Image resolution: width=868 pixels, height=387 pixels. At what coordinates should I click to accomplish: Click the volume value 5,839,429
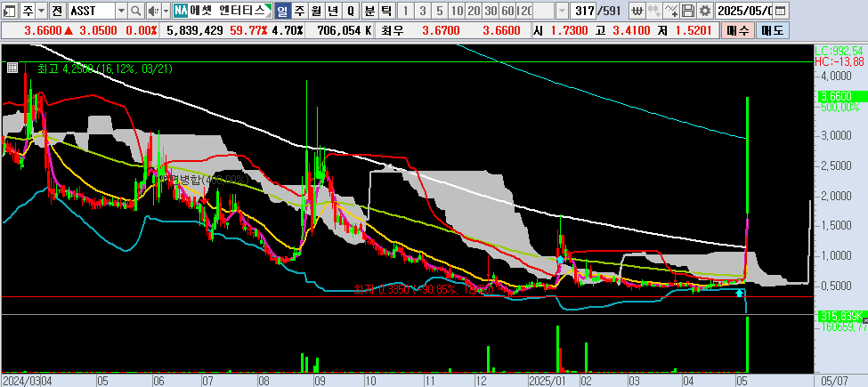pos(194,30)
